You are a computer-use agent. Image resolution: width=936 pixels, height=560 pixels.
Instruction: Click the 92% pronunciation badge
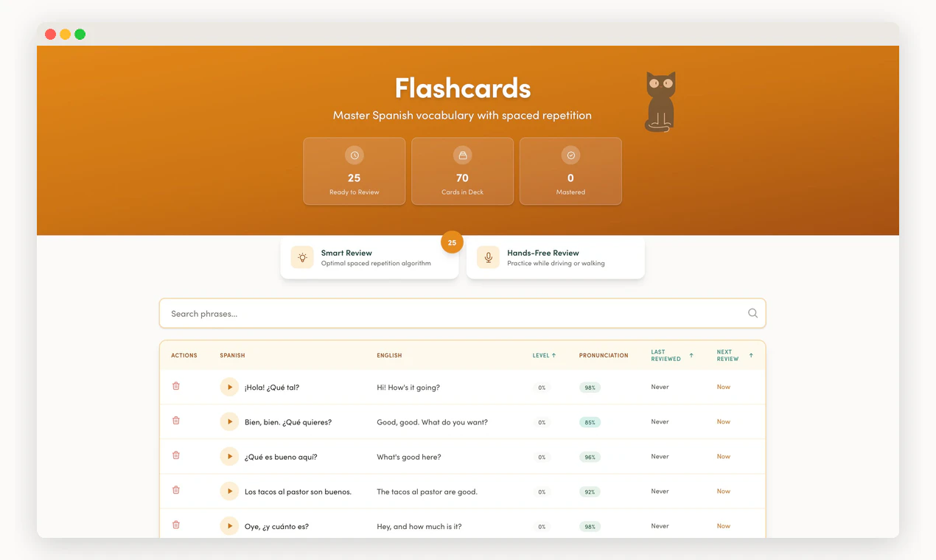[590, 491]
